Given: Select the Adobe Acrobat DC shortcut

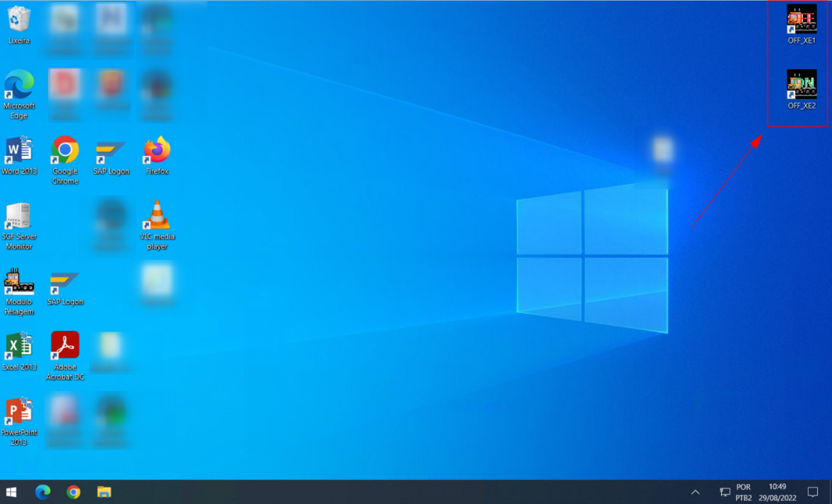Looking at the screenshot, I should click(x=65, y=356).
